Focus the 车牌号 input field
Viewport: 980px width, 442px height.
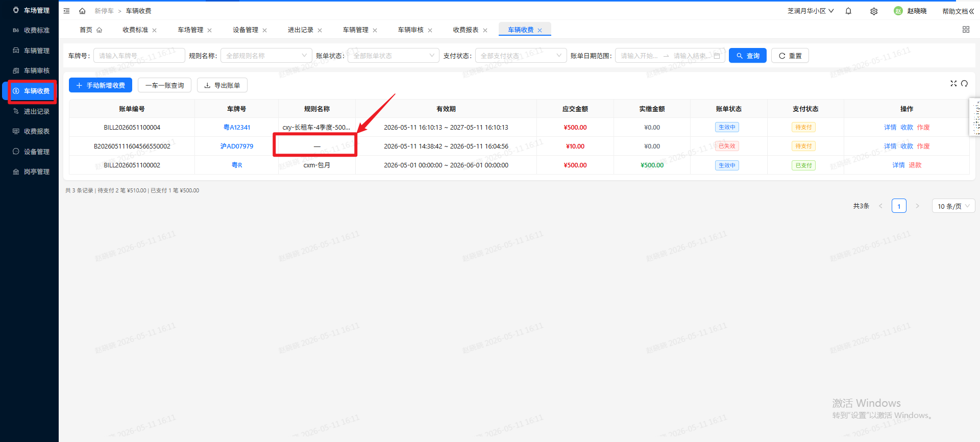(x=139, y=56)
